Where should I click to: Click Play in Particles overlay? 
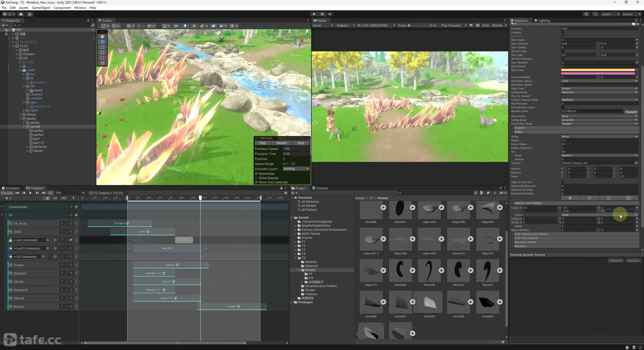pyautogui.click(x=263, y=143)
